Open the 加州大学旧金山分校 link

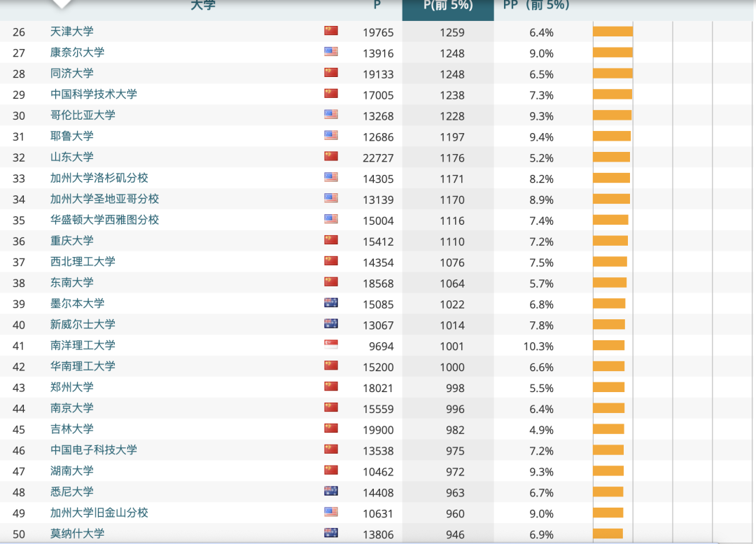pyautogui.click(x=99, y=512)
